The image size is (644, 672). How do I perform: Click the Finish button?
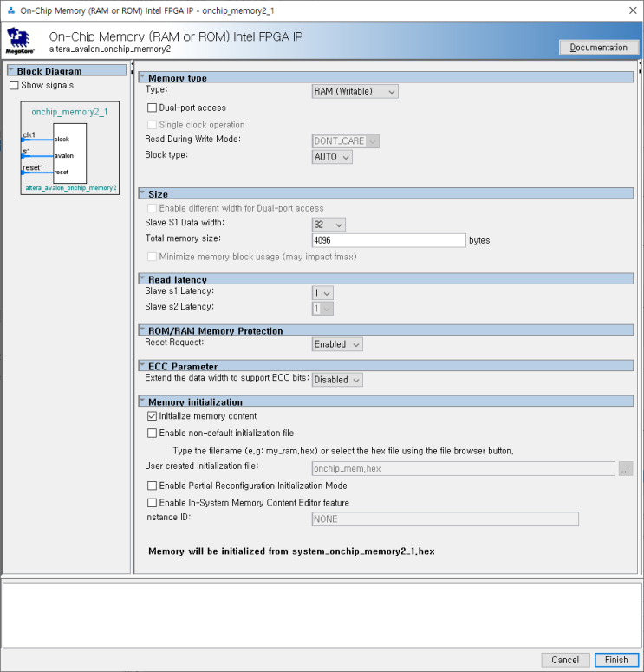[616, 660]
